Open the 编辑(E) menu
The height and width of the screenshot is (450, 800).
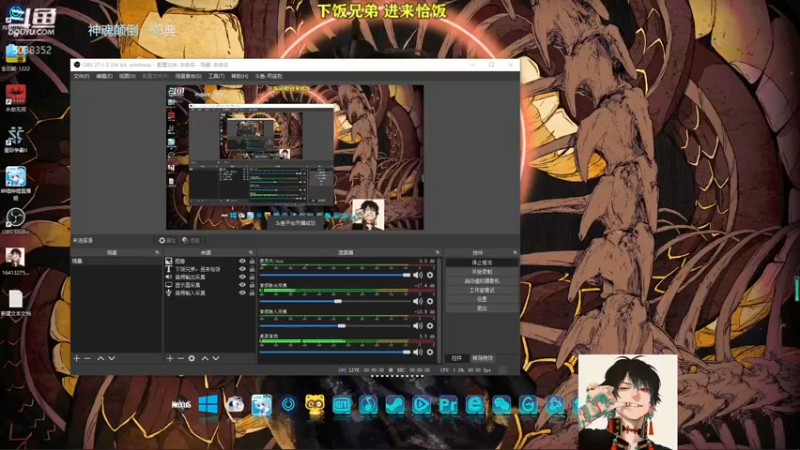tap(104, 76)
